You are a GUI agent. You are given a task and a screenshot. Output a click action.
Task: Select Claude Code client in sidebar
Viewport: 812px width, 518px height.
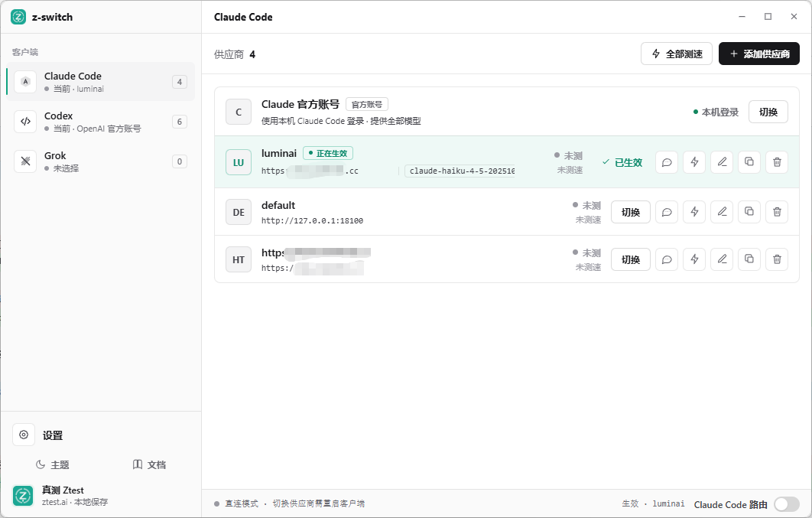coord(100,82)
